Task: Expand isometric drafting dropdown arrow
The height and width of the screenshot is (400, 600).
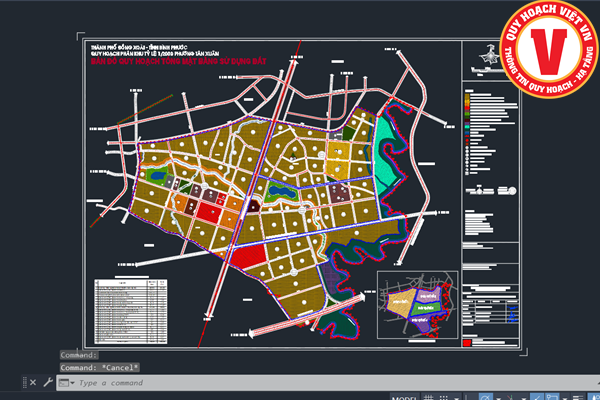Action: [x=523, y=397]
